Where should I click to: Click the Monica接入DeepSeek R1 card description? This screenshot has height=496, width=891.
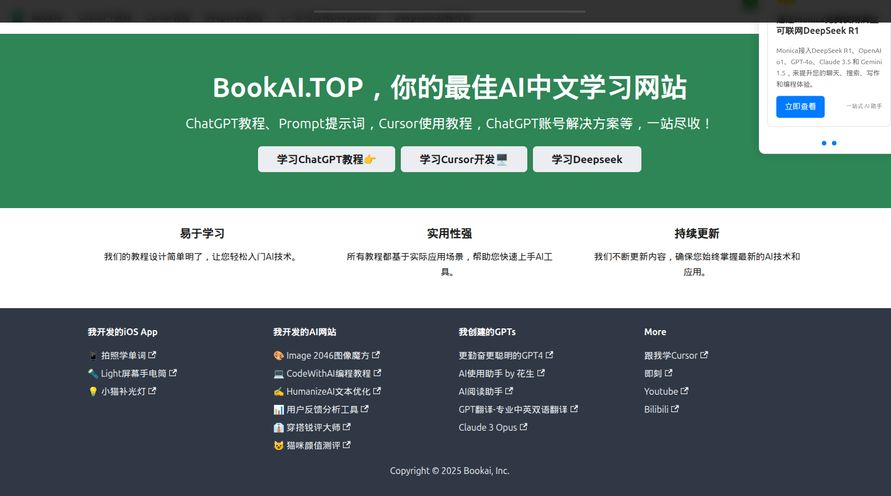pyautogui.click(x=829, y=67)
